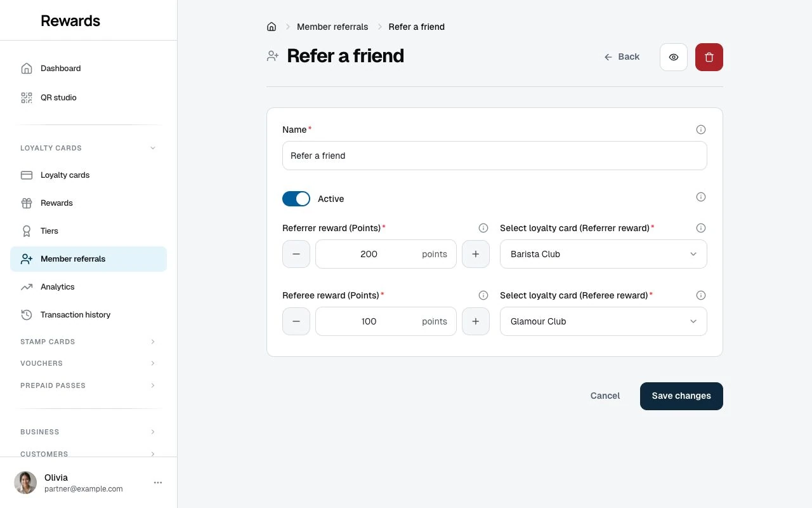Toggle the Active switch off

pos(296,199)
